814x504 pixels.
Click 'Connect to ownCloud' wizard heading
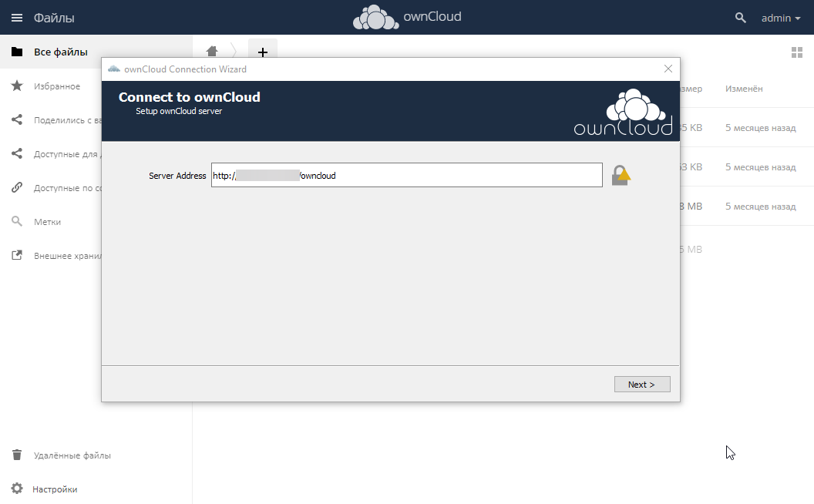(190, 97)
